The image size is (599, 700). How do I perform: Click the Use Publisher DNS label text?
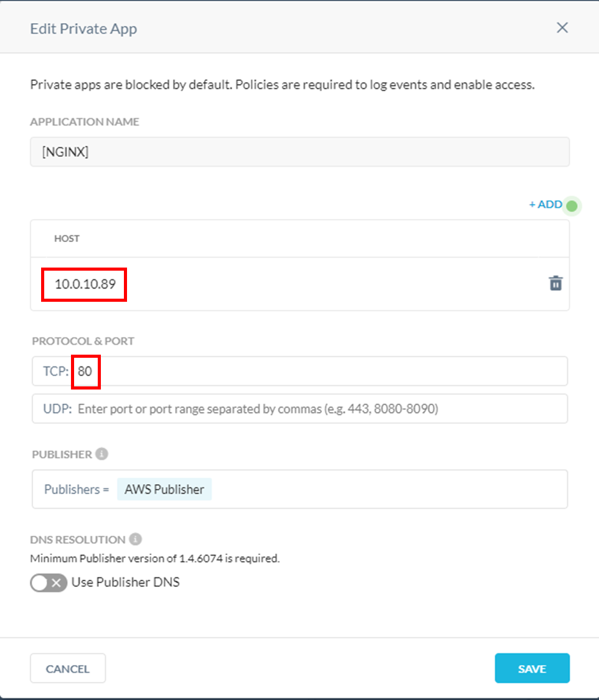pos(125,582)
